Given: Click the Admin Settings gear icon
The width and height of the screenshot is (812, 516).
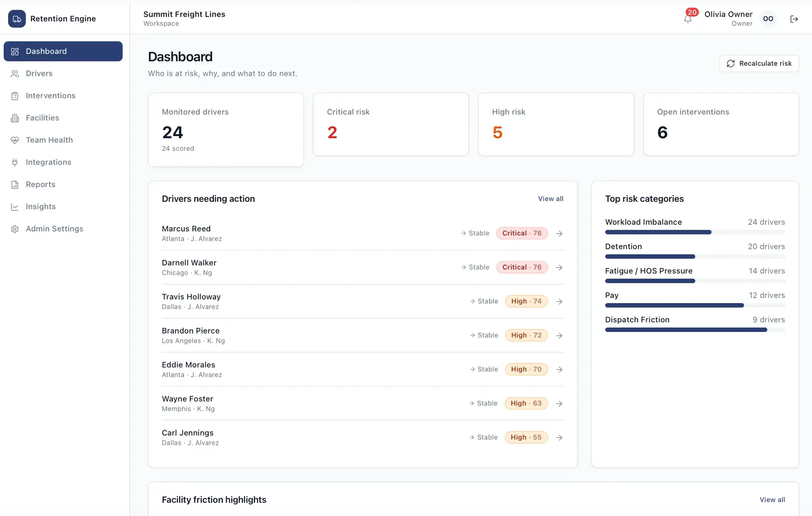Looking at the screenshot, I should pos(15,229).
